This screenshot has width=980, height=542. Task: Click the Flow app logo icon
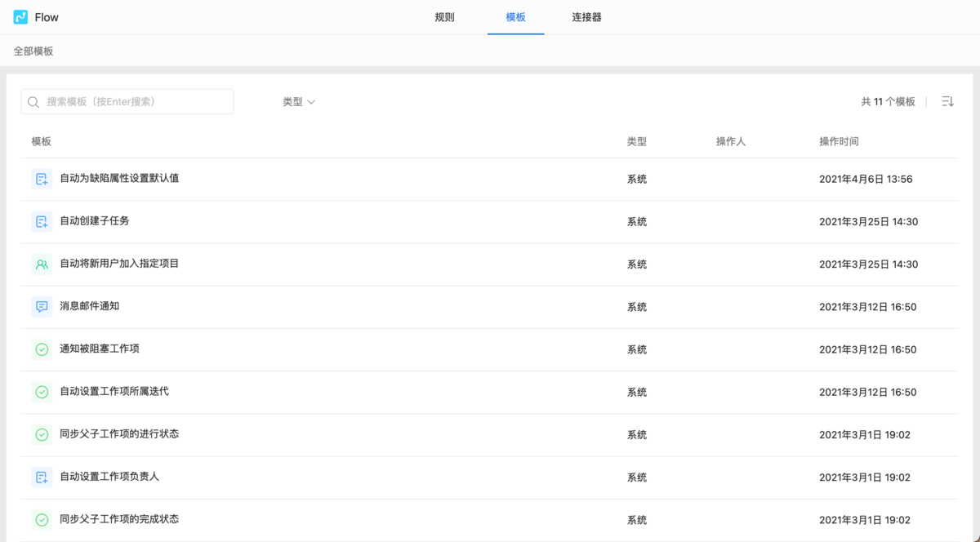point(20,17)
